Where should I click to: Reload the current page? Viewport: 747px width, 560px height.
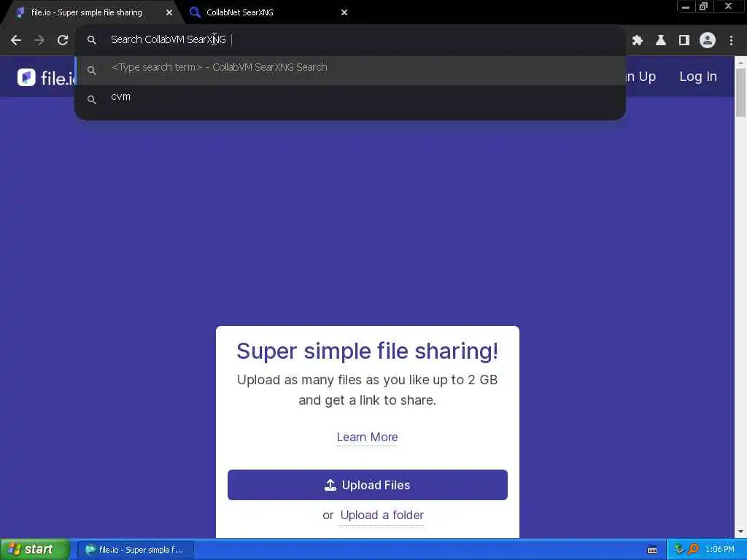pos(63,40)
